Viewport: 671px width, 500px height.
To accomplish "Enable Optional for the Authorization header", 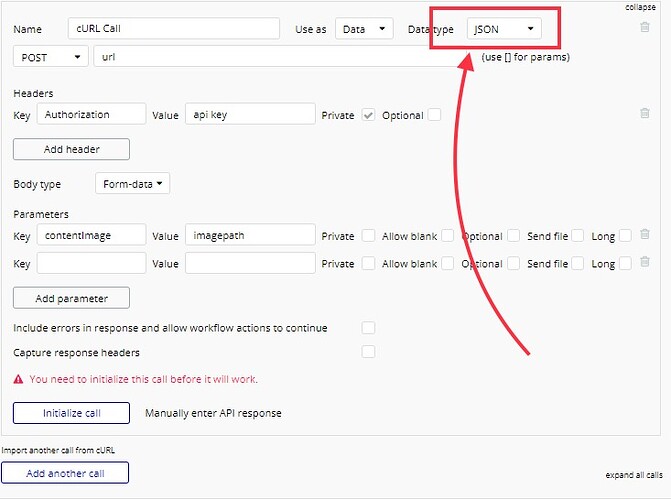I will [x=434, y=115].
